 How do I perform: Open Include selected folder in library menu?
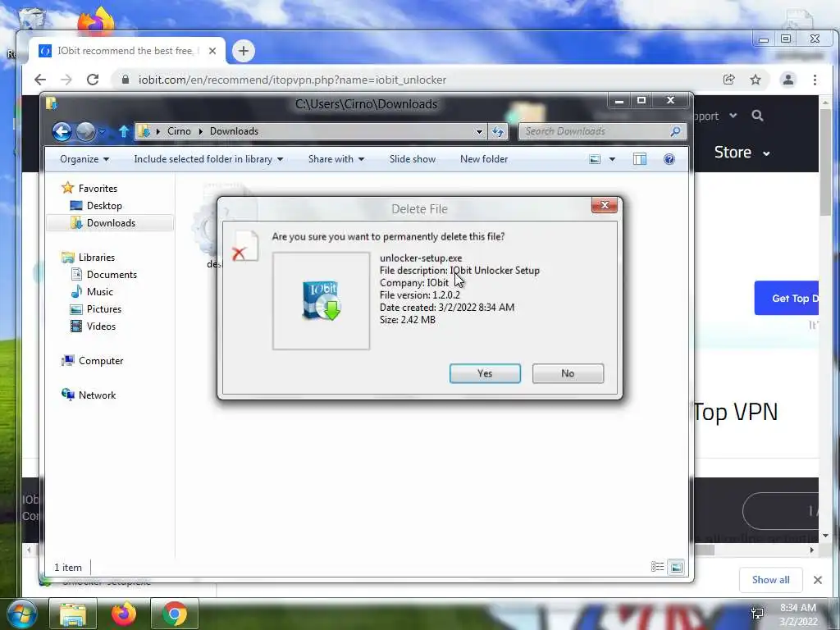point(208,159)
